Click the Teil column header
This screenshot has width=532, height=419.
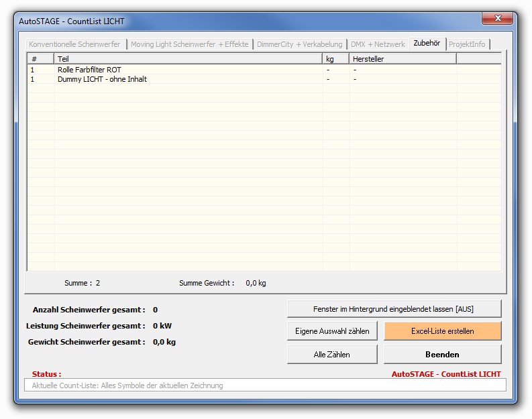pyautogui.click(x=188, y=59)
